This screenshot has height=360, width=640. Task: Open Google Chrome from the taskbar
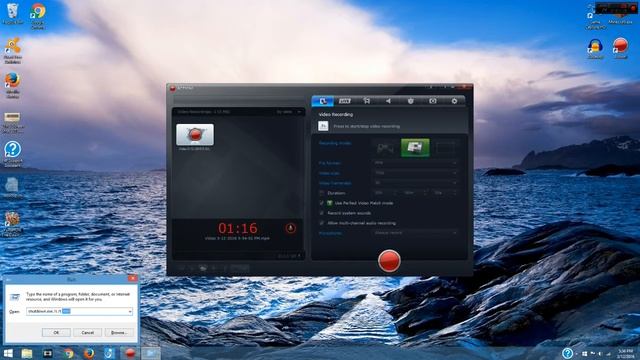[x=68, y=353]
